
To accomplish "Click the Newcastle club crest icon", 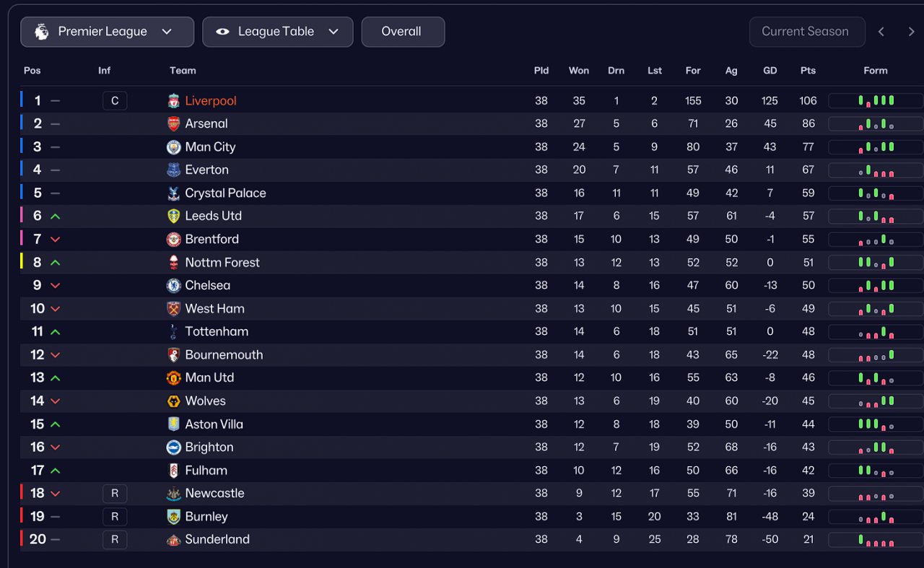I will point(173,494).
